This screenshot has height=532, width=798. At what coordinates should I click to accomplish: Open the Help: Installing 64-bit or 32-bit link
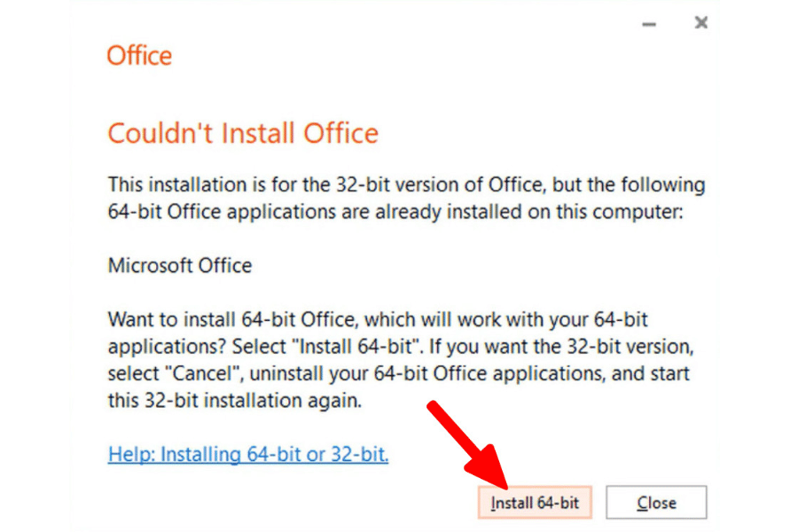pos(248,455)
